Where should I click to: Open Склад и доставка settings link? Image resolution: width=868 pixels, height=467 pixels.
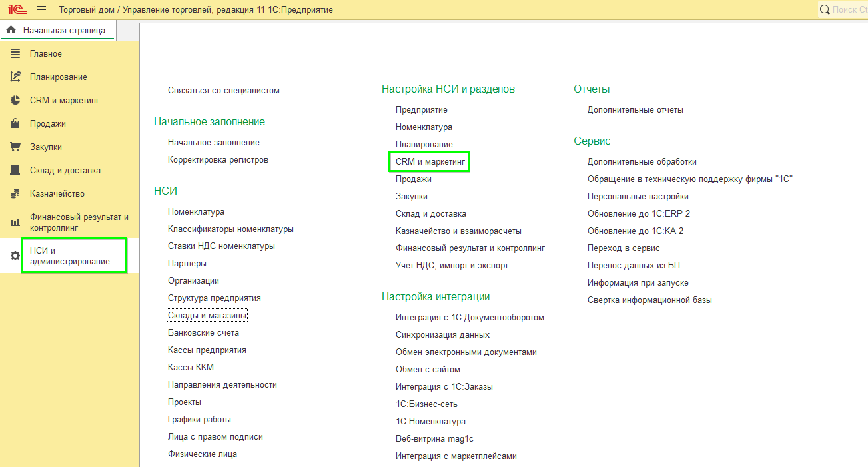[431, 213]
